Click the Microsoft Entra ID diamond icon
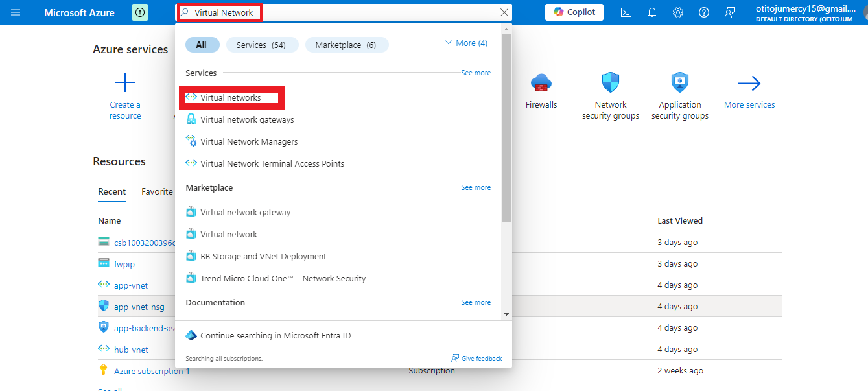The height and width of the screenshot is (391, 868). [x=191, y=335]
